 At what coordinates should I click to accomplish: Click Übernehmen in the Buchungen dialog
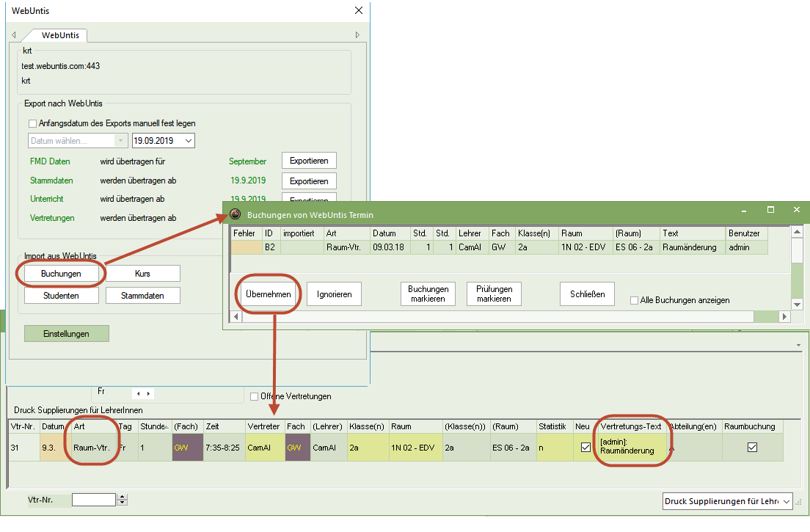click(269, 294)
